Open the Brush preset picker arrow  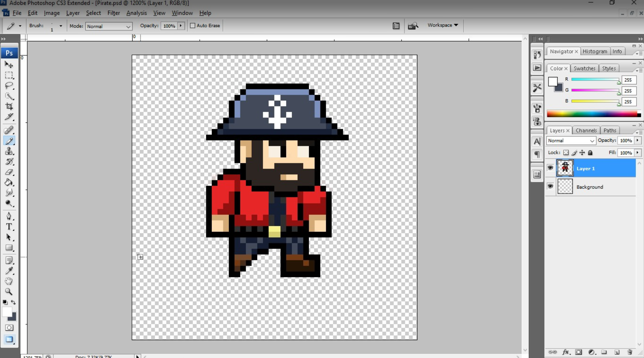point(61,26)
